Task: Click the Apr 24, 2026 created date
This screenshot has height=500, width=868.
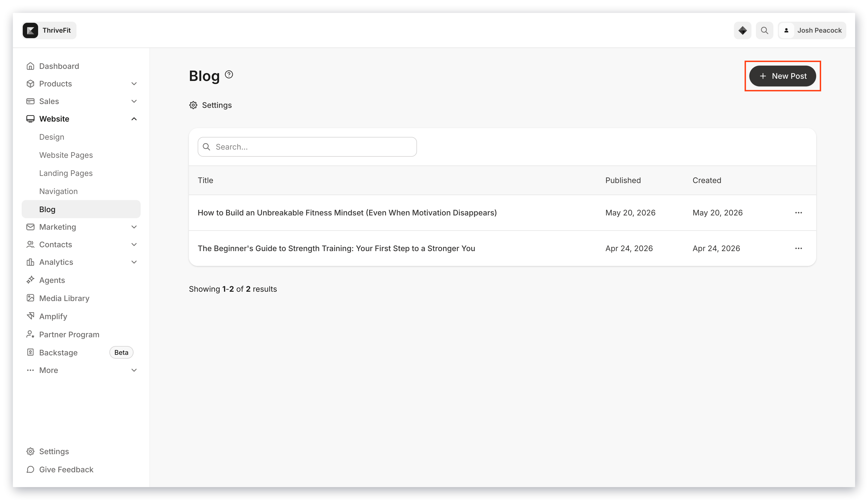Action: 716,248
